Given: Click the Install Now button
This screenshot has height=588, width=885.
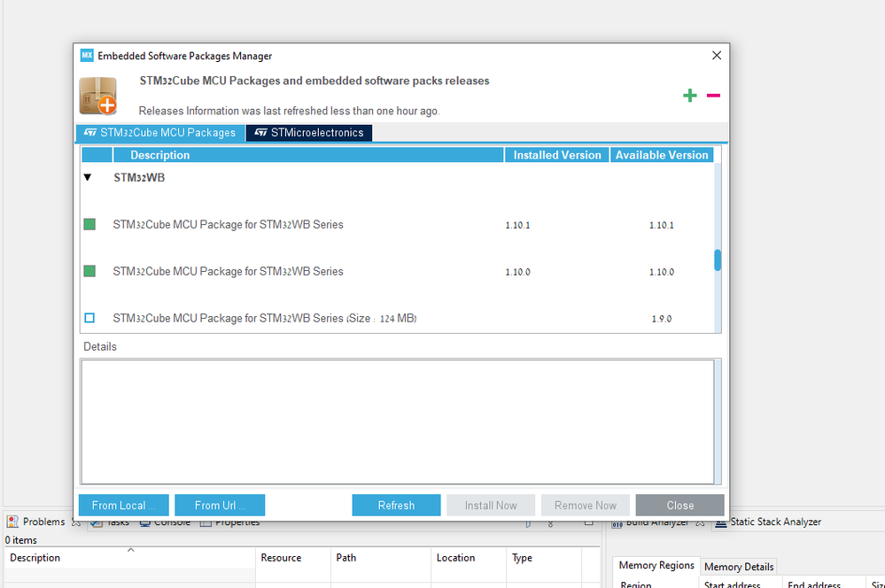Looking at the screenshot, I should (491, 505).
